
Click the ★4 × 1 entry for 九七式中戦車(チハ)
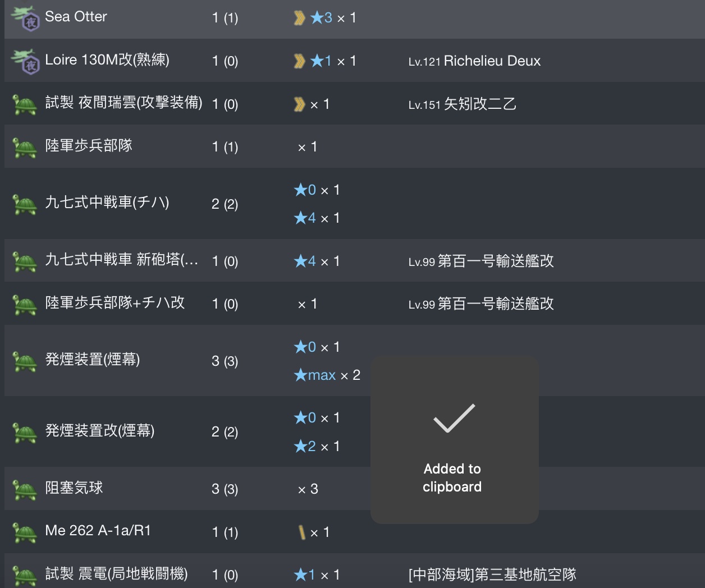(317, 218)
